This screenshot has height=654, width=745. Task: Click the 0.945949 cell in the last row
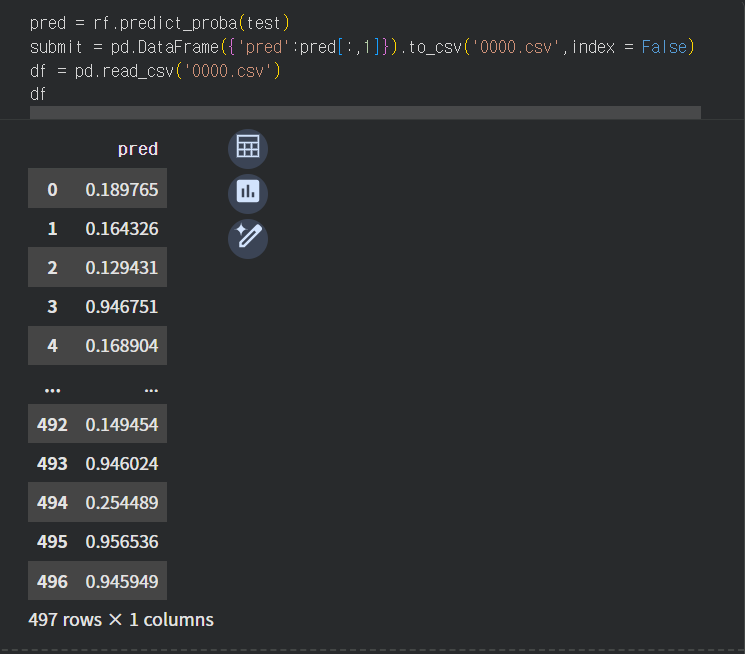(x=121, y=581)
